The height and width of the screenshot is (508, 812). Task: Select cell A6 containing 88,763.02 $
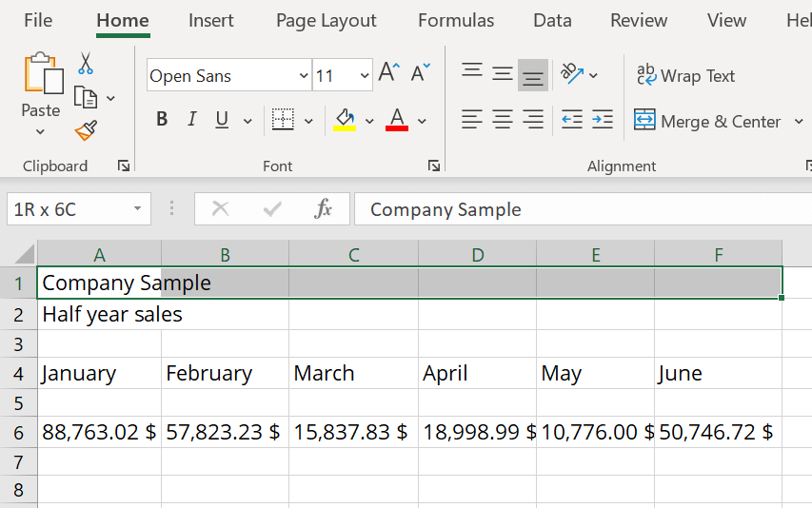[99, 432]
